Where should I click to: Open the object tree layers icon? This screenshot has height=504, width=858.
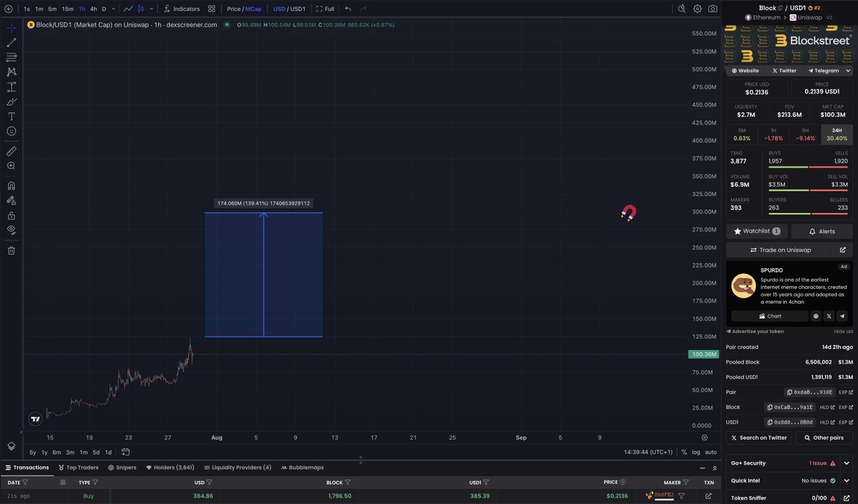click(x=11, y=446)
